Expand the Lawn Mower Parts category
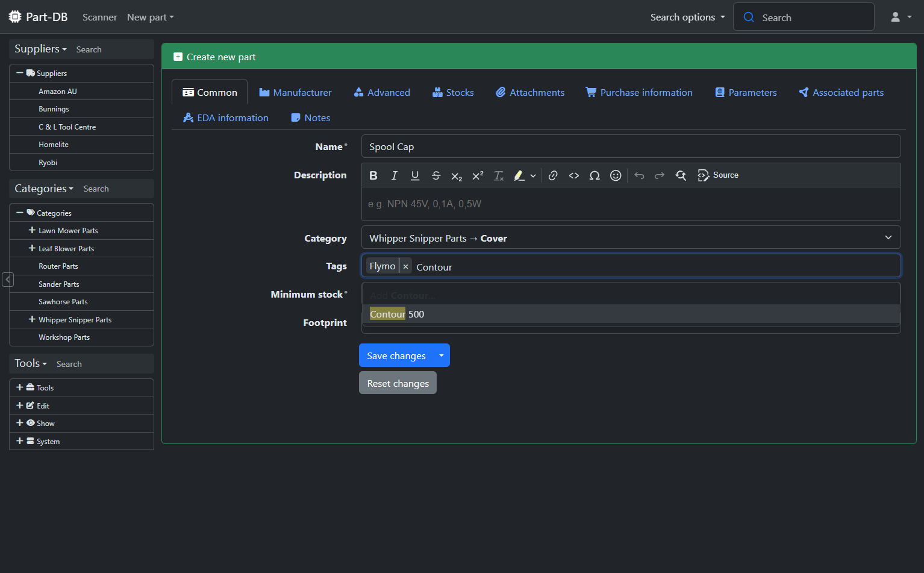 [x=32, y=230]
